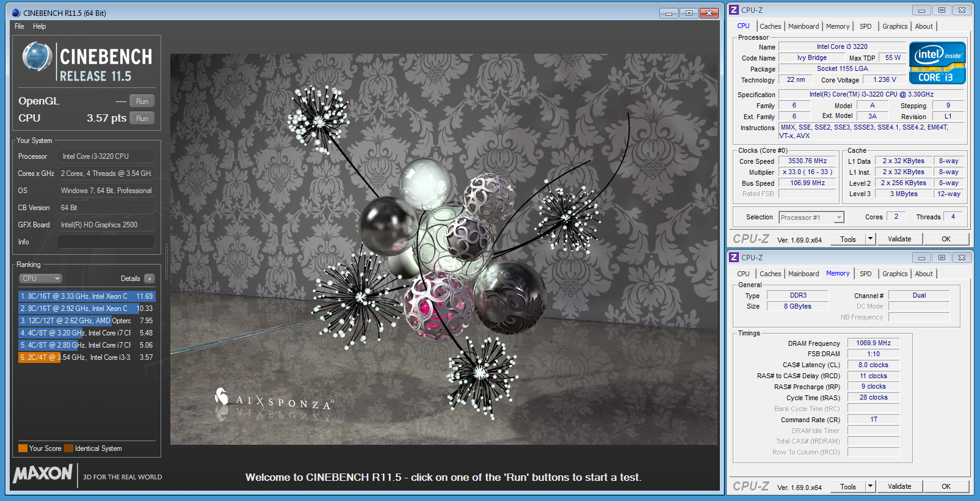Click the bottom CPU-Z window title icon
The width and height of the screenshot is (980, 501).
735,257
